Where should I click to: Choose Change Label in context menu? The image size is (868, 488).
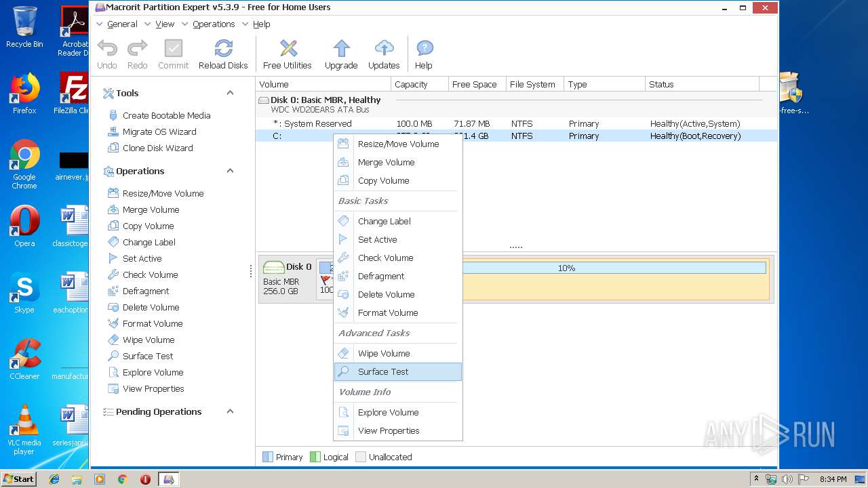(398, 221)
